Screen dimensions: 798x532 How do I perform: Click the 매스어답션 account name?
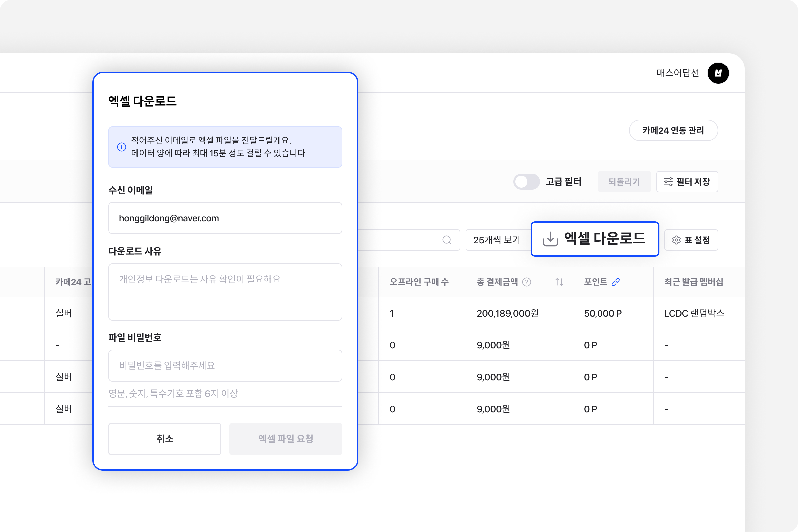678,73
